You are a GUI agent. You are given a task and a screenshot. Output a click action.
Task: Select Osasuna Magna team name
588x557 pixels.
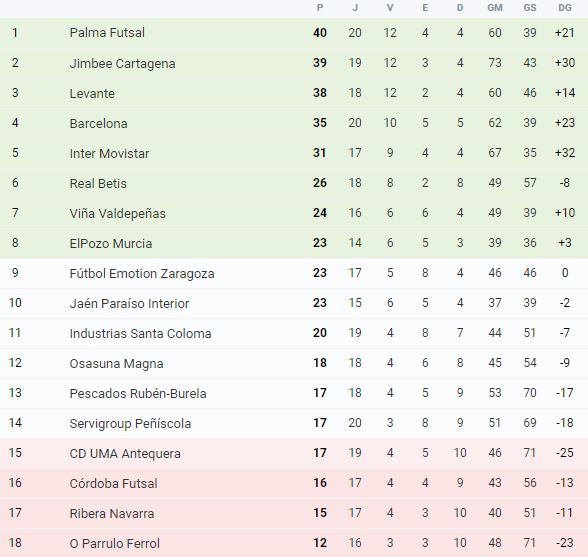116,363
